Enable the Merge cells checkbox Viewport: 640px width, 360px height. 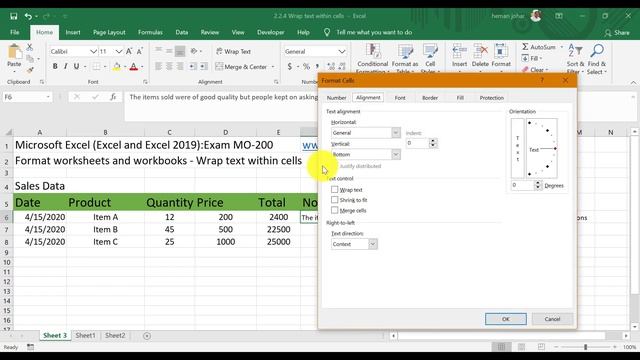[x=335, y=210]
